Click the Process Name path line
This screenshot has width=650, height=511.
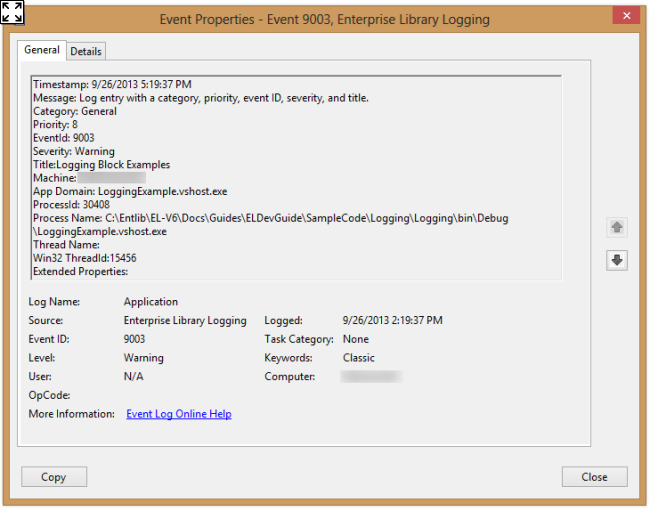click(271, 225)
